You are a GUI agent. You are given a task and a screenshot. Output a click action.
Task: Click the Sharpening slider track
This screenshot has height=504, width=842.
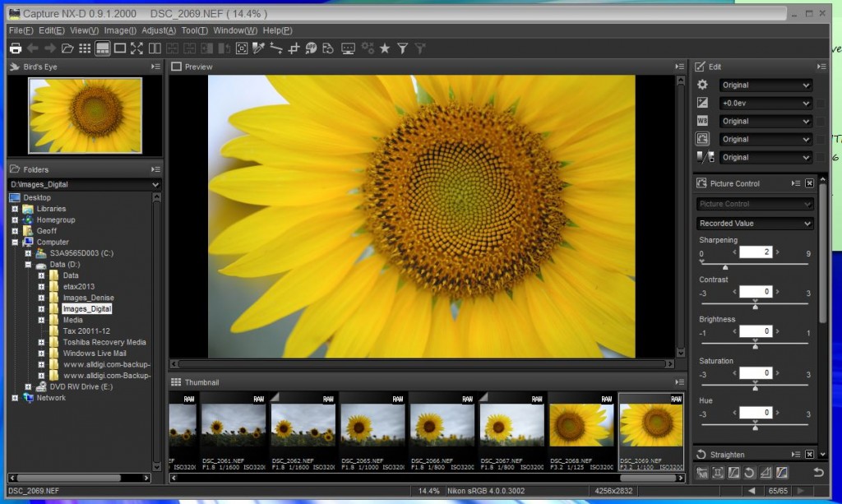click(754, 264)
